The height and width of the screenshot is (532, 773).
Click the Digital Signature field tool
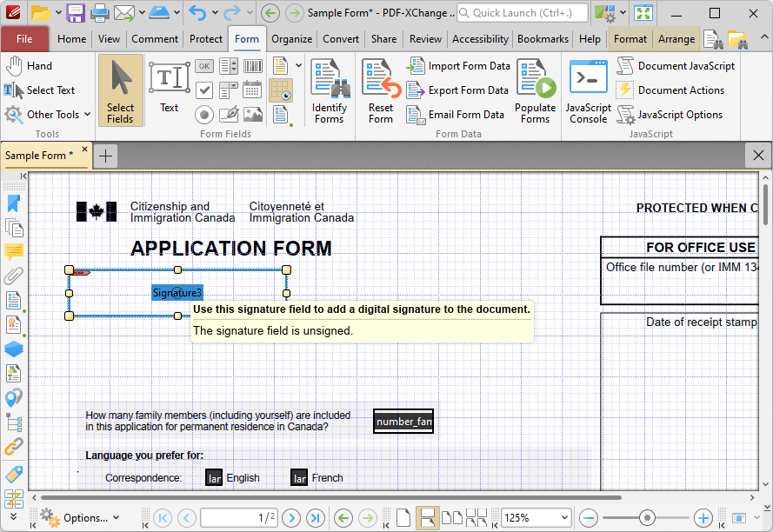tap(229, 115)
